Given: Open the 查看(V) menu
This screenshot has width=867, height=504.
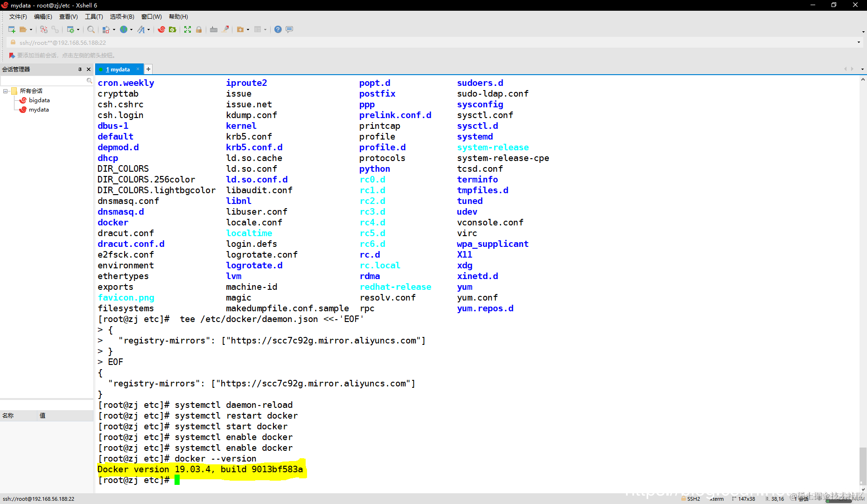Looking at the screenshot, I should coord(69,17).
